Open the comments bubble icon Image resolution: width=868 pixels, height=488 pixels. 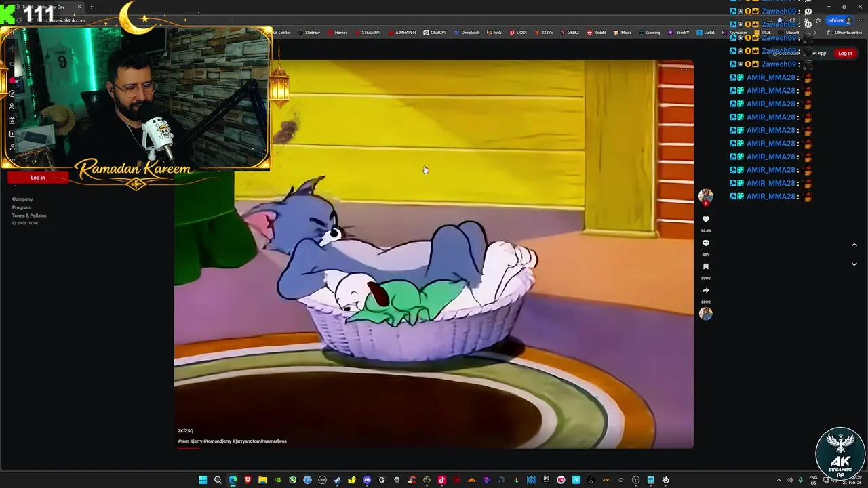(x=706, y=243)
